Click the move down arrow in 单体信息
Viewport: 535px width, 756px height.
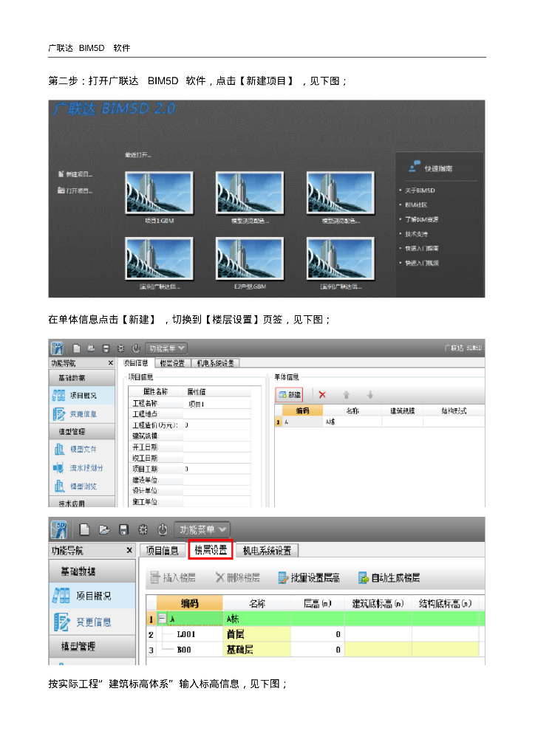370,395
